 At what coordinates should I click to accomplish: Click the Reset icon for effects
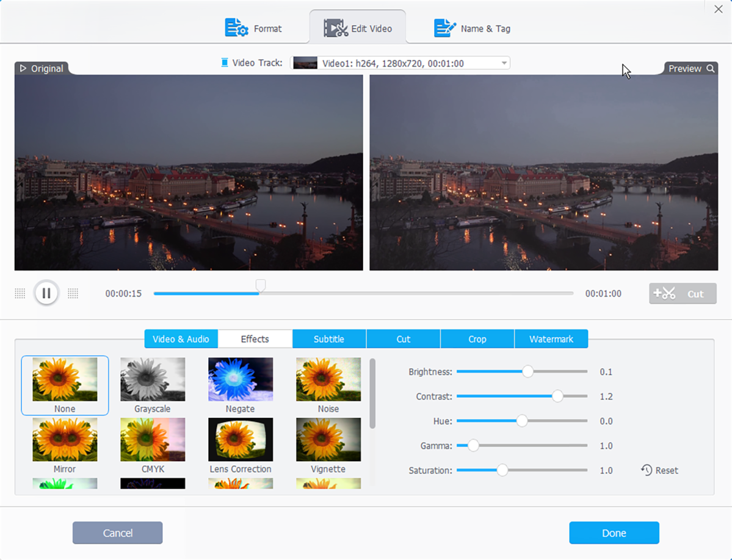click(647, 470)
